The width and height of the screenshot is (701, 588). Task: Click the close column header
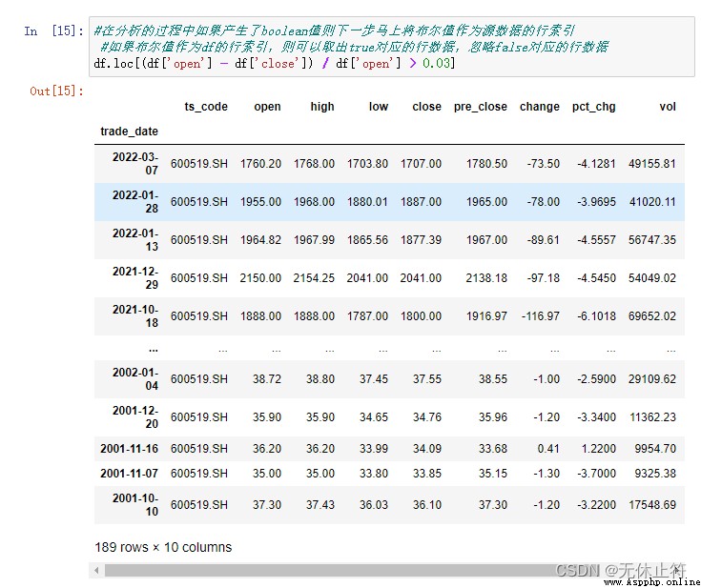426,107
